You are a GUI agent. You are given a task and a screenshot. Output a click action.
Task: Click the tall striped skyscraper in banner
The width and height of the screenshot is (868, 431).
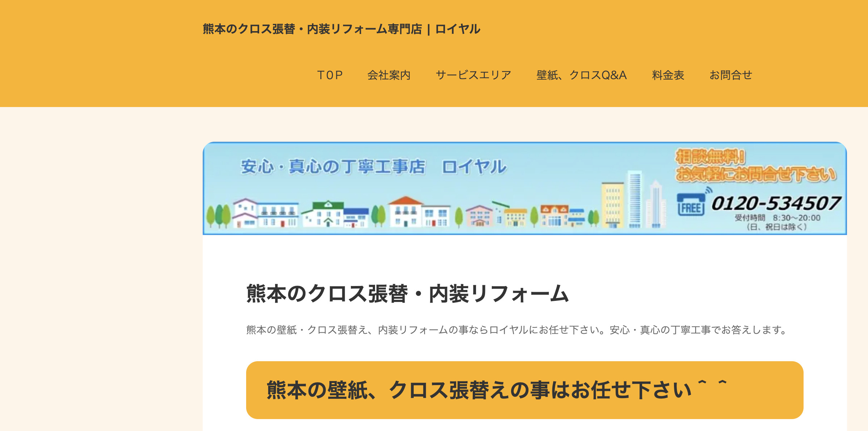point(635,199)
